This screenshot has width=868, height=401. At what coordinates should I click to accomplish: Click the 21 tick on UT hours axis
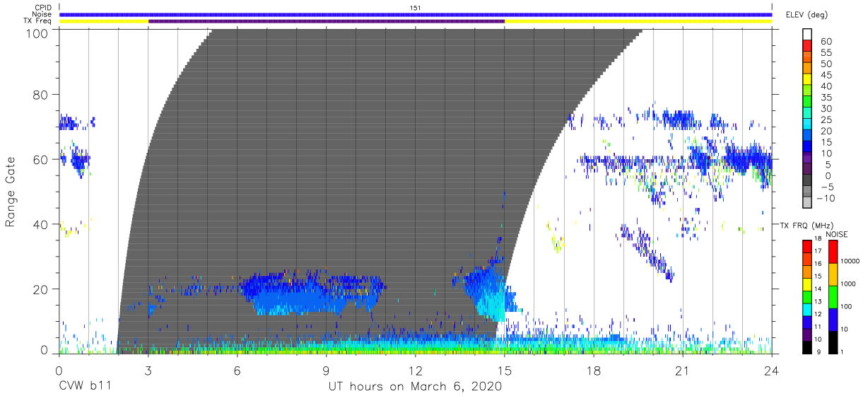click(x=683, y=370)
